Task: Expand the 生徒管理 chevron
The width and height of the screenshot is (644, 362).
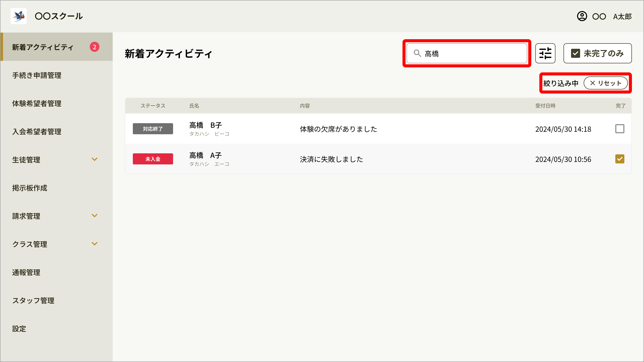Action: click(x=95, y=159)
